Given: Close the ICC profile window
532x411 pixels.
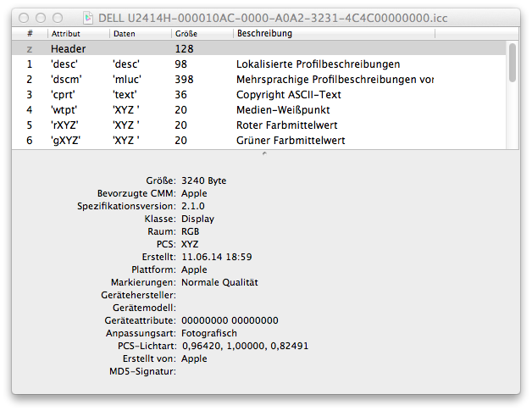Looking at the screenshot, I should click(x=24, y=18).
